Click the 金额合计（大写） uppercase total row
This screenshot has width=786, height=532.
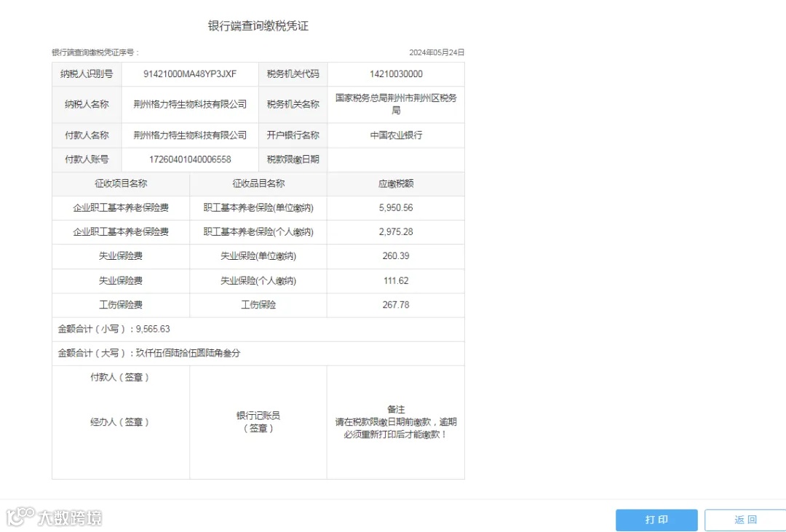pos(258,354)
